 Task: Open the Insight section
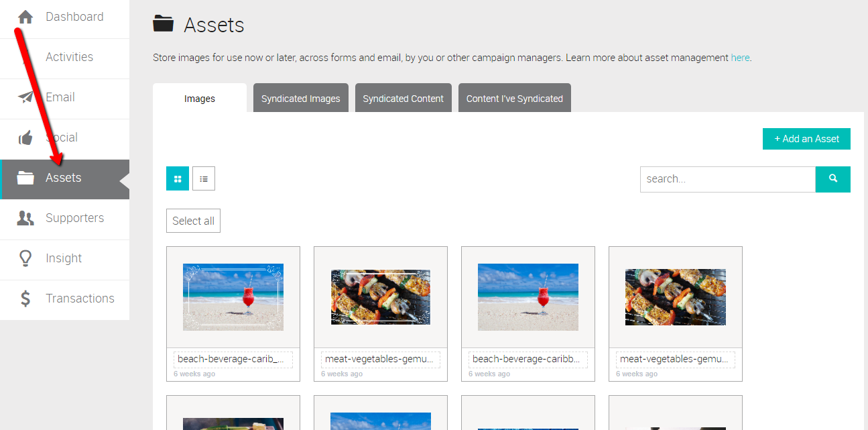(65, 259)
